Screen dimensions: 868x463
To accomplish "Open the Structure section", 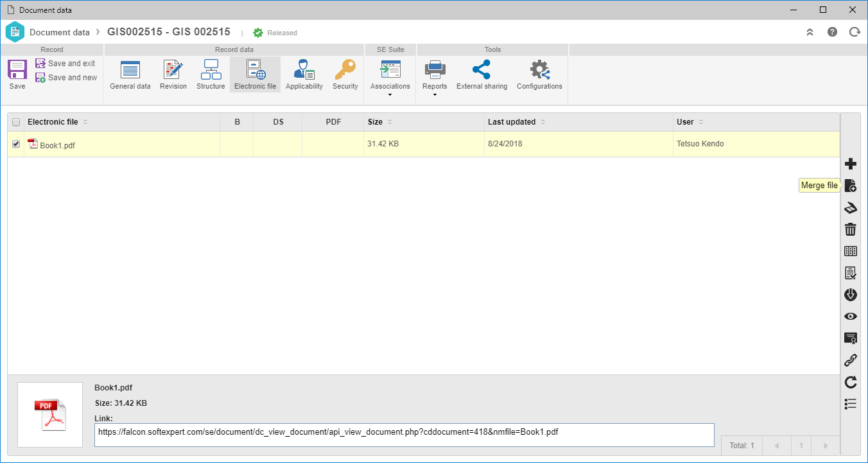I will tap(211, 74).
